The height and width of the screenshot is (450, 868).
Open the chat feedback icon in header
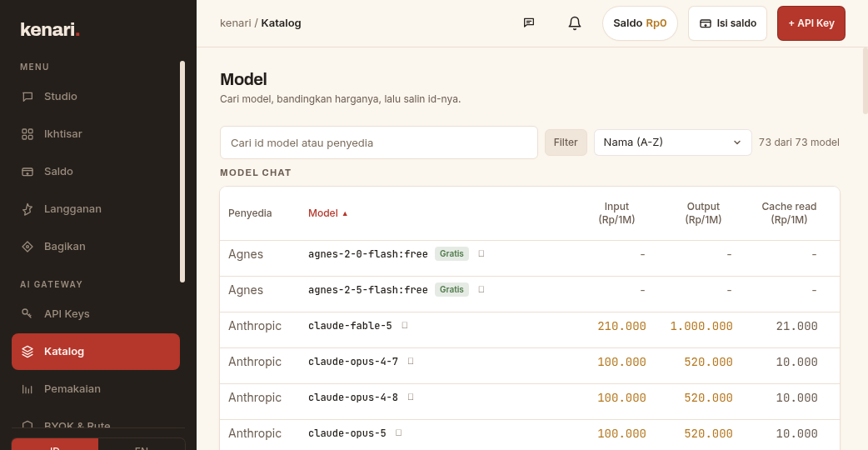tap(529, 22)
